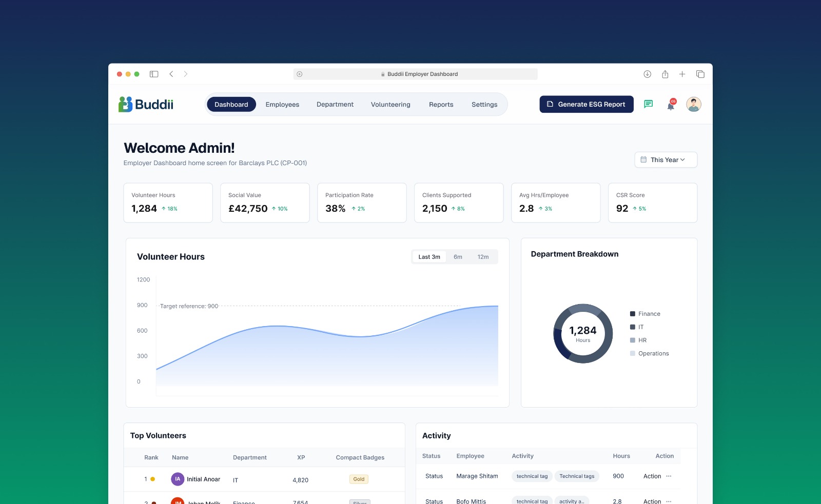The width and height of the screenshot is (821, 504).
Task: Click Marage Shitam employee name
Action: click(x=477, y=476)
